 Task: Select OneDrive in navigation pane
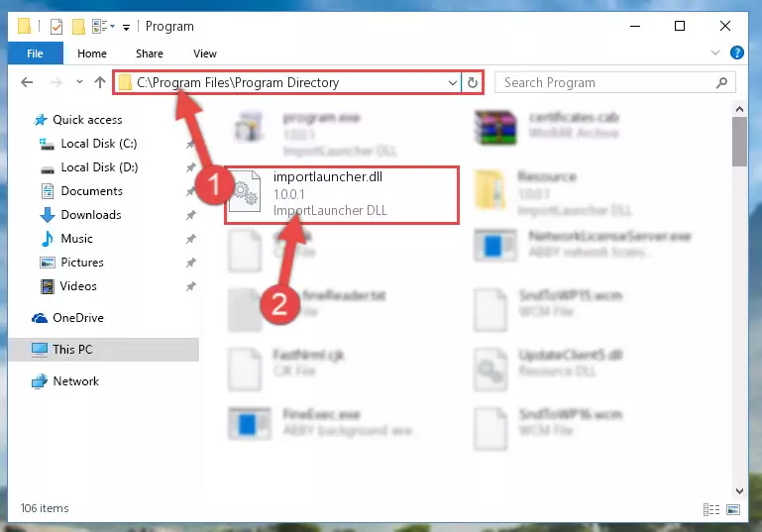tap(67, 318)
